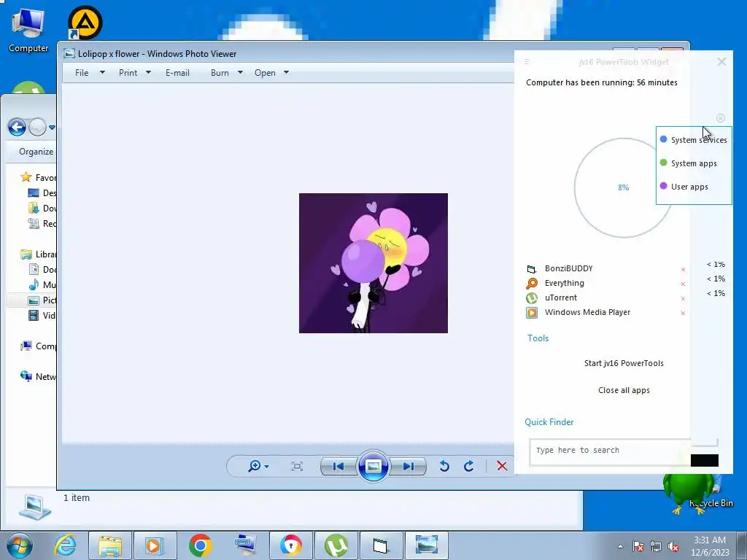Launch Internet Explorer from taskbar
747x560 pixels.
pos(65,545)
